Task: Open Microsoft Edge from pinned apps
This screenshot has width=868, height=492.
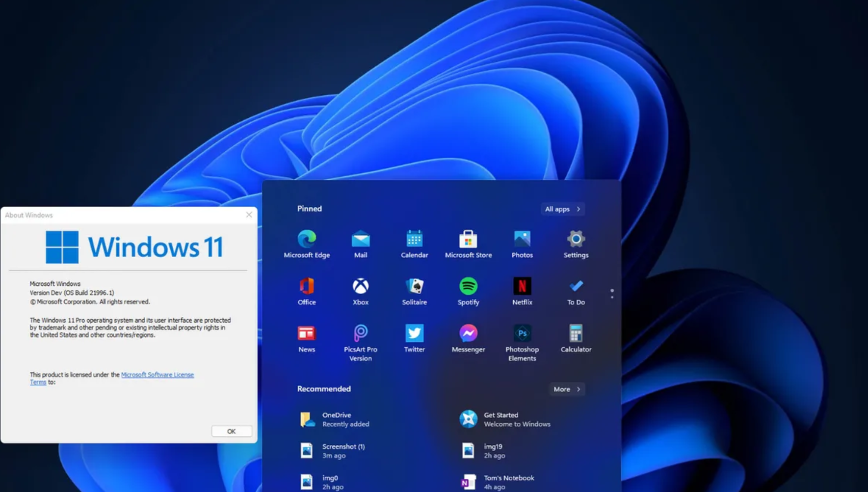Action: (307, 244)
